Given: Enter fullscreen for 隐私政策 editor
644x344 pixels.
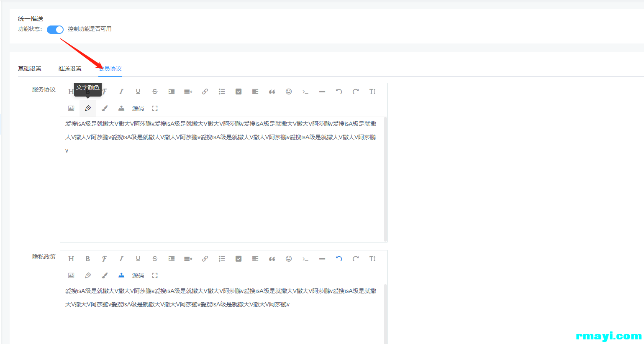Looking at the screenshot, I should tap(155, 275).
